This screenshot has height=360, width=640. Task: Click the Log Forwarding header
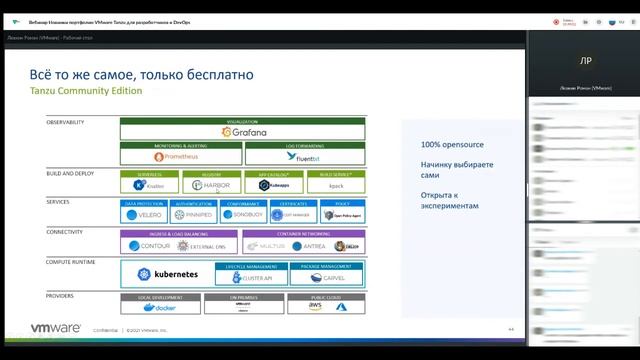(305, 146)
